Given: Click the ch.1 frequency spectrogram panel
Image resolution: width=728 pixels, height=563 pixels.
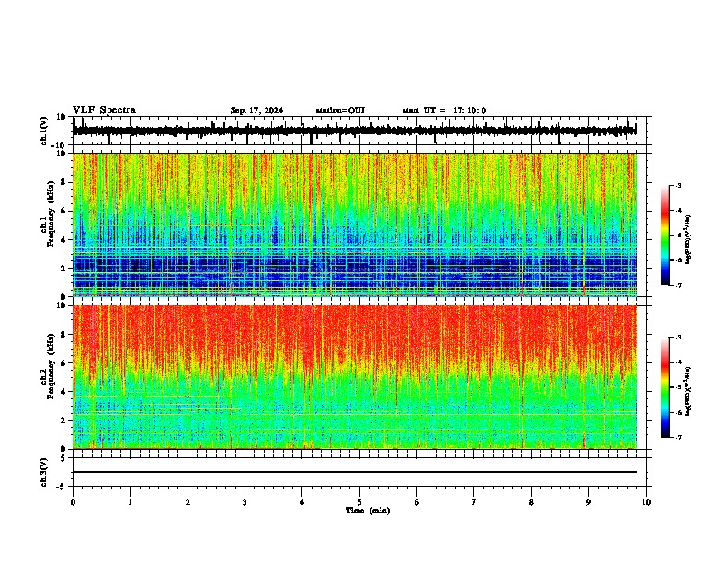Looking at the screenshot, I should (x=355, y=224).
